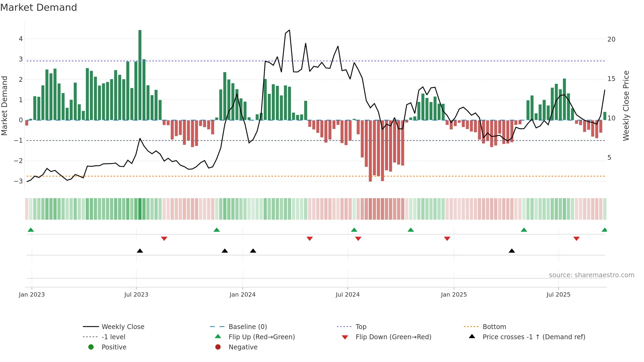This screenshot has width=644, height=362.
Task: Click the Positive legend label
Action: click(x=114, y=347)
